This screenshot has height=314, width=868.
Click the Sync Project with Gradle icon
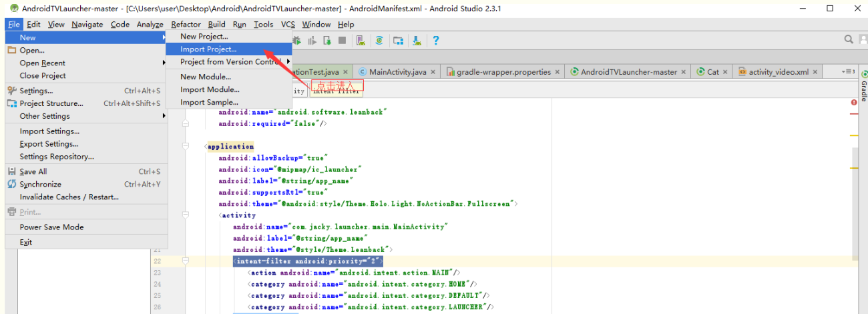379,41
